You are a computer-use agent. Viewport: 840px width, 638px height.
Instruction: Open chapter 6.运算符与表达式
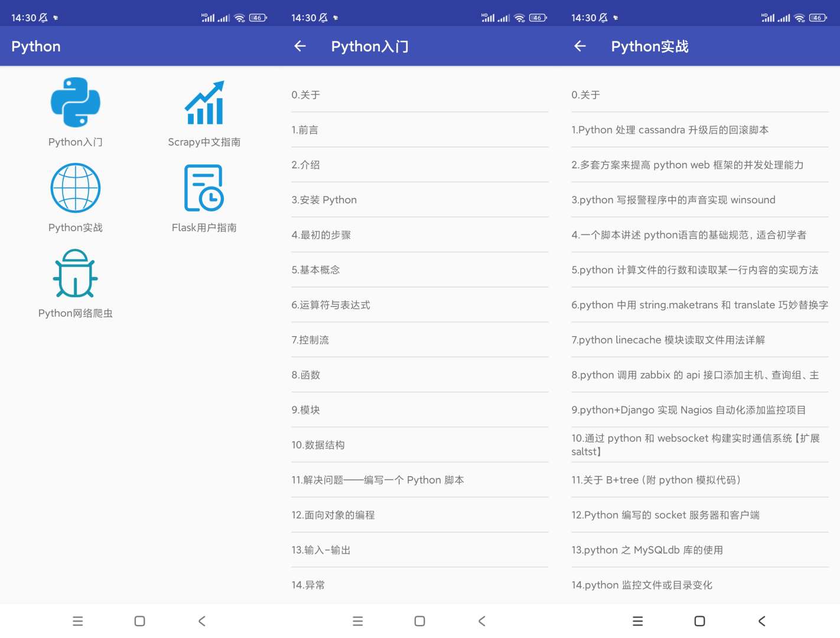(x=420, y=305)
